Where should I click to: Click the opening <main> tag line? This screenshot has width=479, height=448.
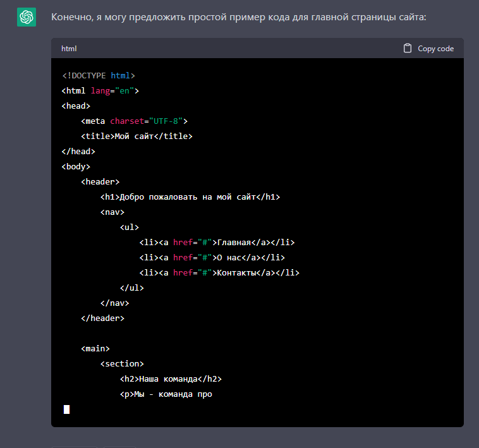[x=95, y=348]
